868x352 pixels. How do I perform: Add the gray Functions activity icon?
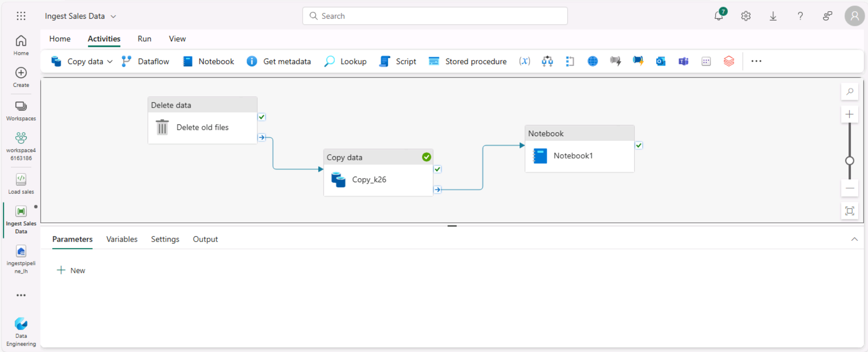tap(615, 61)
